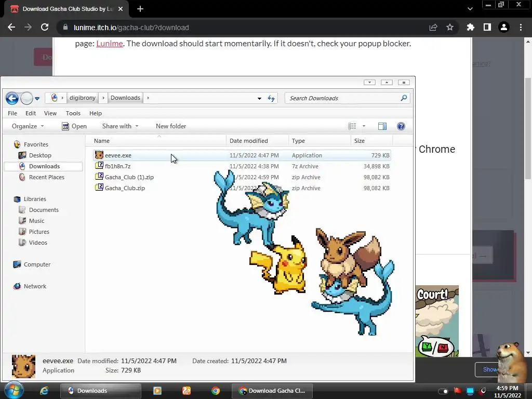Click digibrony in the address path

(83, 98)
